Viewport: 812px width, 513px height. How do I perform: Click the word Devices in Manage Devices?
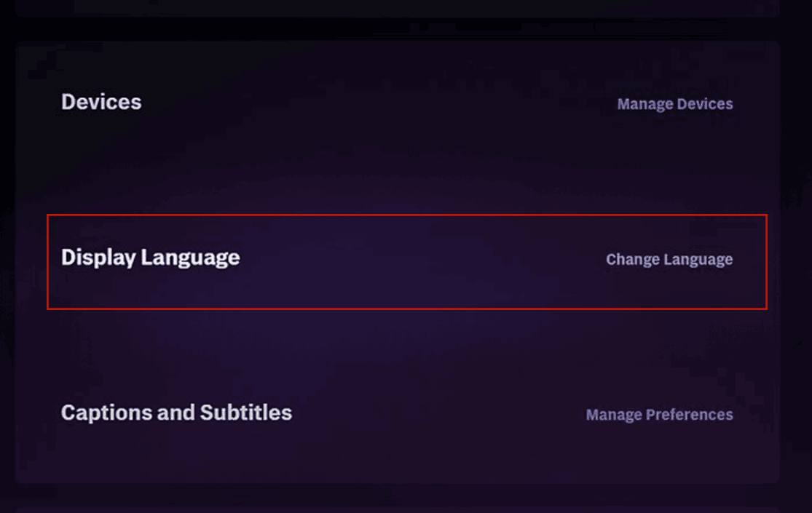pos(705,104)
